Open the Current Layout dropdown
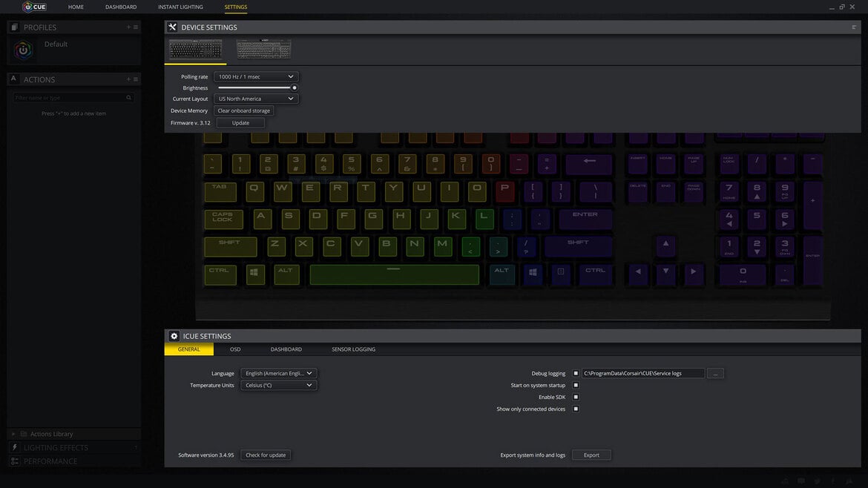The width and height of the screenshot is (868, 488). [x=256, y=99]
